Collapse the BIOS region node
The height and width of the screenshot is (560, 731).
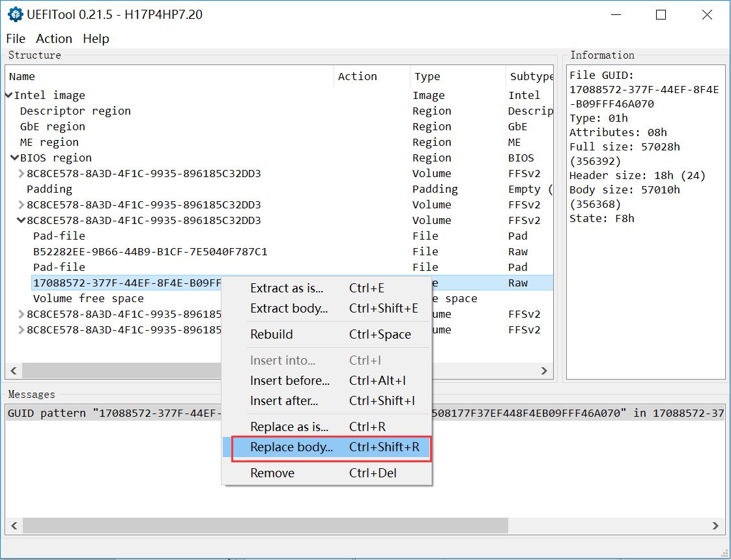click(x=15, y=158)
